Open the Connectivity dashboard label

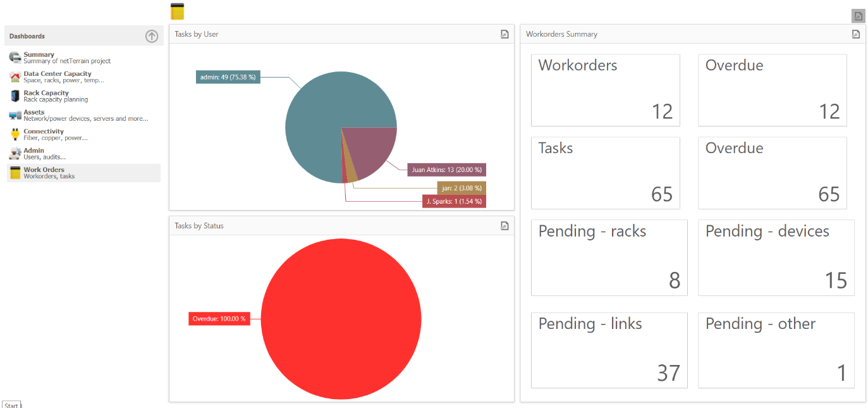coord(44,132)
